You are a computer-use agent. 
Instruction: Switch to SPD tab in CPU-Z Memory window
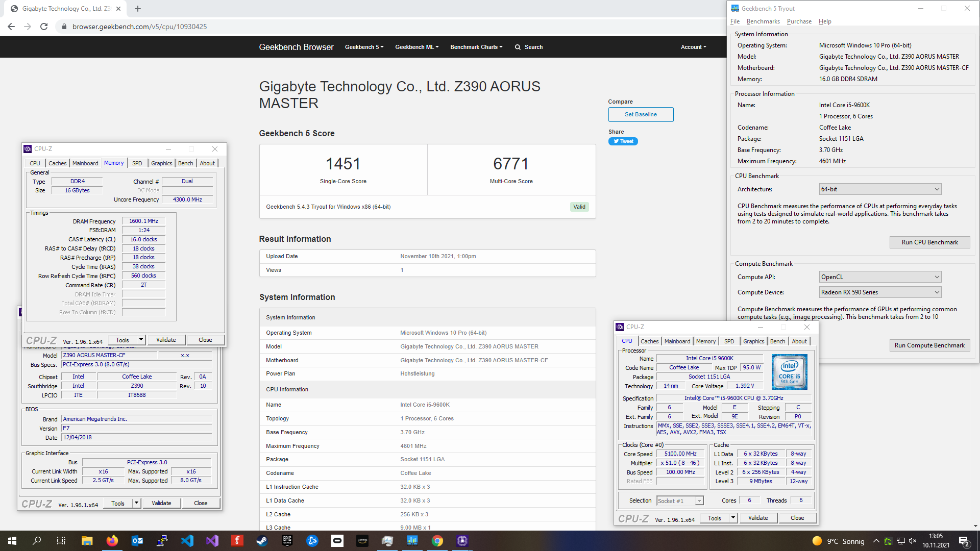137,163
